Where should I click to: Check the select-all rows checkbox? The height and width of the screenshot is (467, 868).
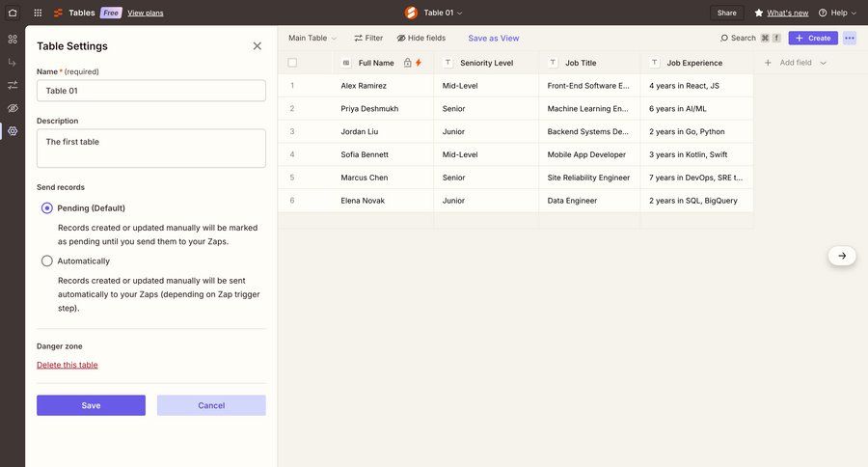pyautogui.click(x=292, y=63)
